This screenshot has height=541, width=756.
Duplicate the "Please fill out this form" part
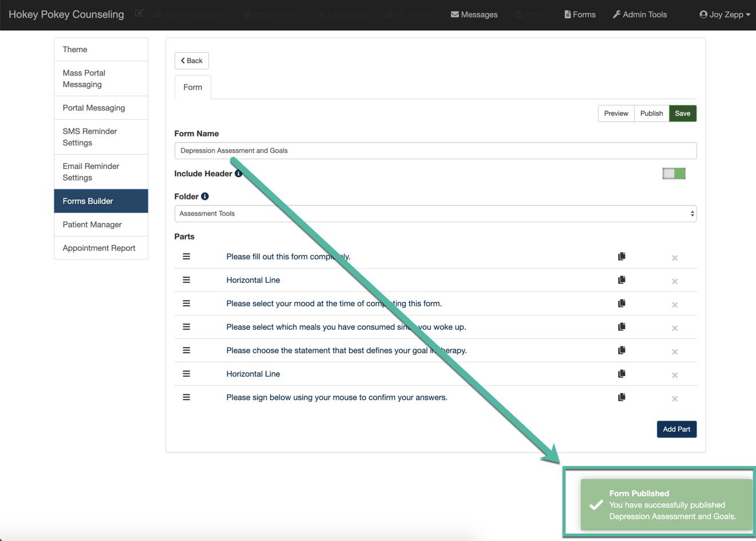[x=622, y=256]
